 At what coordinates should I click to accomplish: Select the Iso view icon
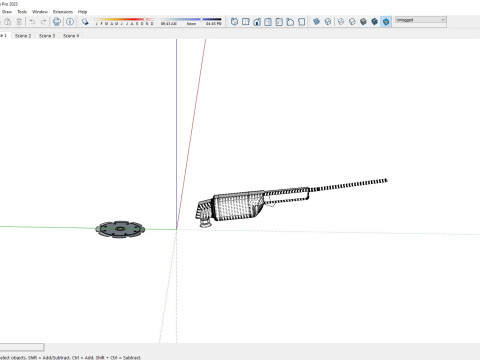click(234, 22)
